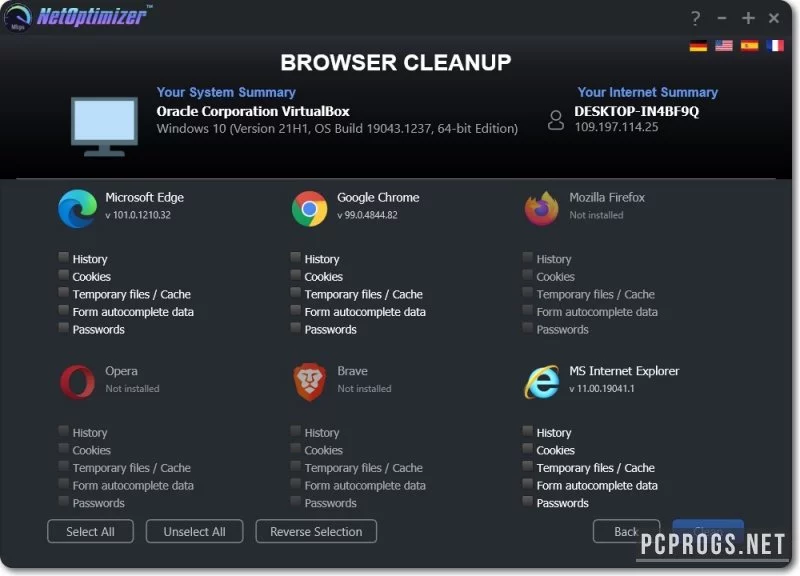Click the Windows 10 version details line
The height and width of the screenshot is (576, 800).
coord(337,129)
